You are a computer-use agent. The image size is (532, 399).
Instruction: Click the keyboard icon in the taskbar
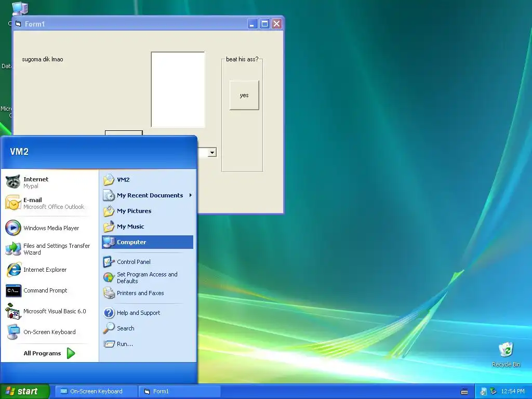click(x=464, y=392)
